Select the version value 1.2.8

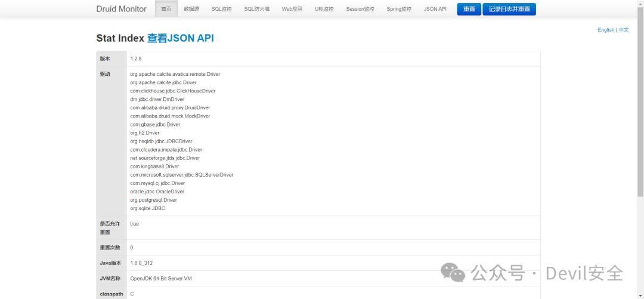[136, 59]
